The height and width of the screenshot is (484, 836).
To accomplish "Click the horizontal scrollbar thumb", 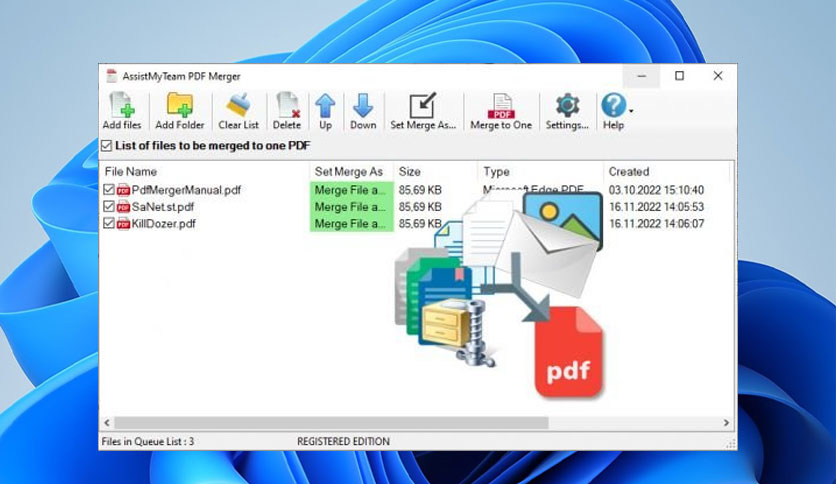I will point(331,423).
